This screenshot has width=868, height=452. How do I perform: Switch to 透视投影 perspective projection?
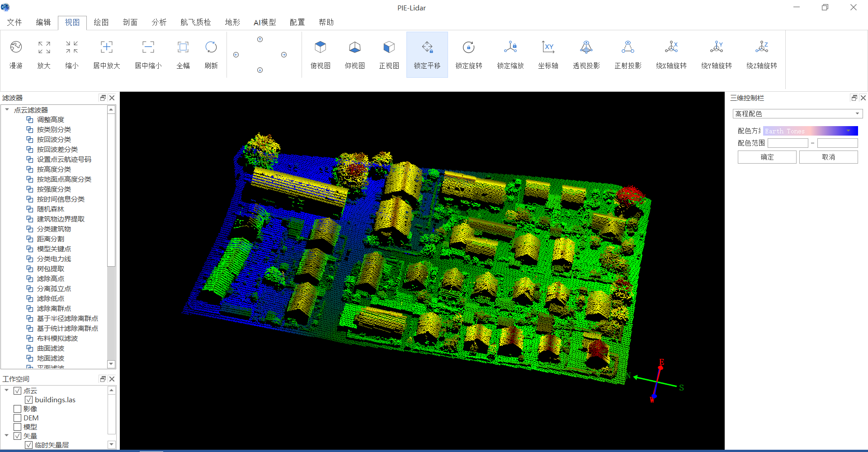(586, 47)
